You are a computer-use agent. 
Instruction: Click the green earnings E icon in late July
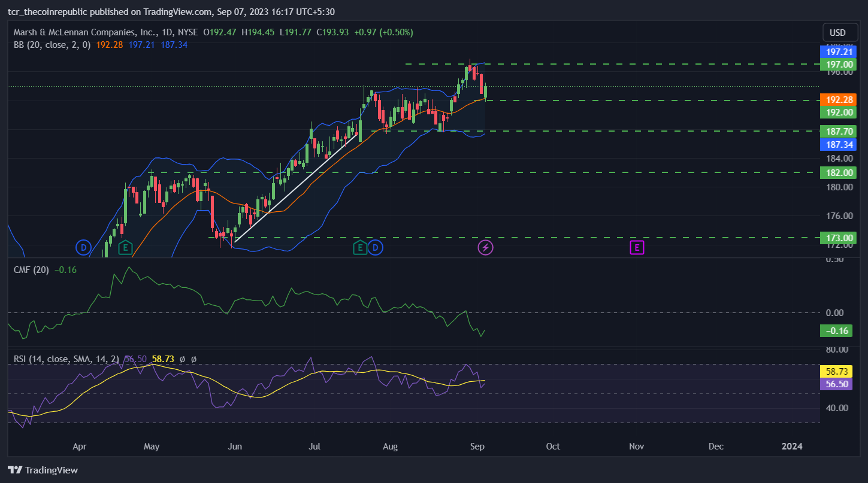tap(359, 247)
